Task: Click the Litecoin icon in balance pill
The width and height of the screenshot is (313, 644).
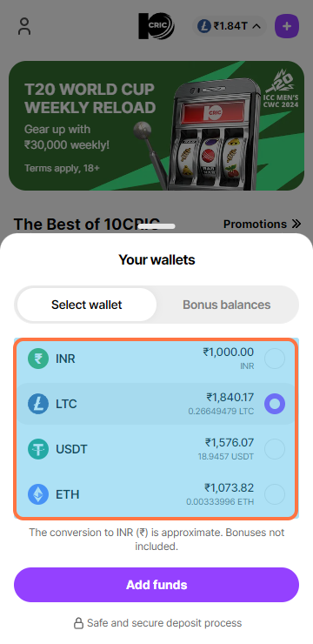Action: click(x=204, y=26)
